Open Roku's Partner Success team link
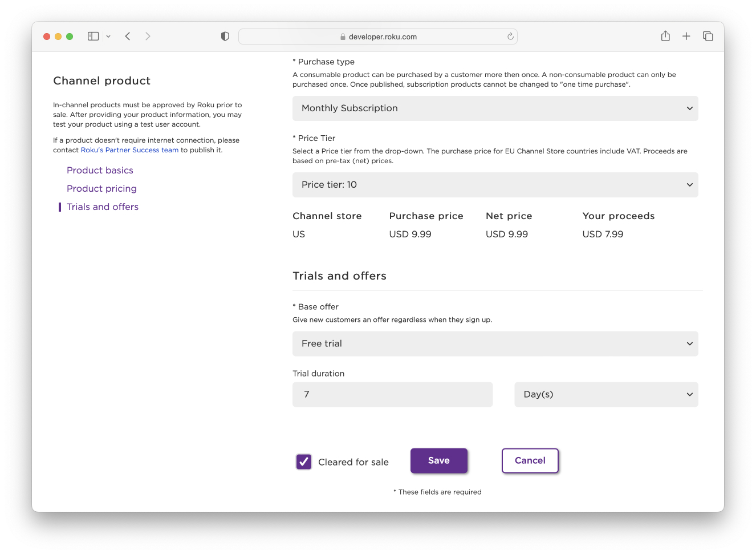Viewport: 756px width, 554px height. (x=129, y=150)
